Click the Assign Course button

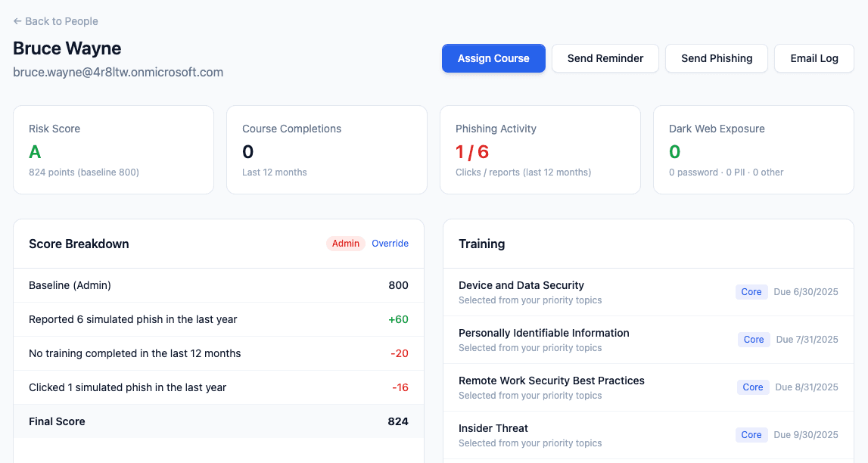point(493,58)
